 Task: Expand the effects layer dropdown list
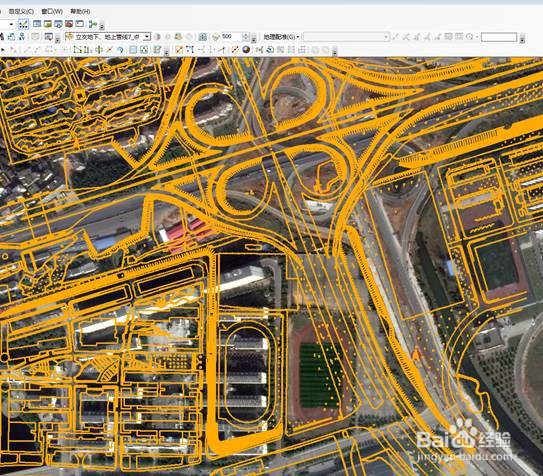point(147,37)
